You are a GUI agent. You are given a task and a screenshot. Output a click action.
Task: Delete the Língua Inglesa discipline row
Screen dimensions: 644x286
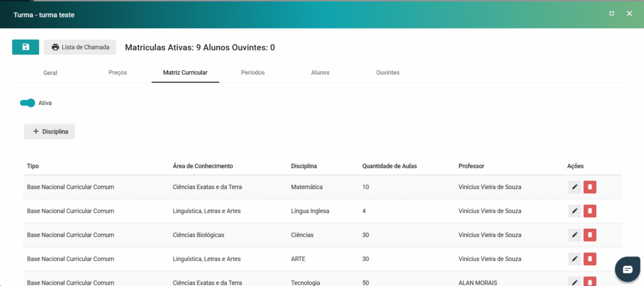[x=590, y=211]
